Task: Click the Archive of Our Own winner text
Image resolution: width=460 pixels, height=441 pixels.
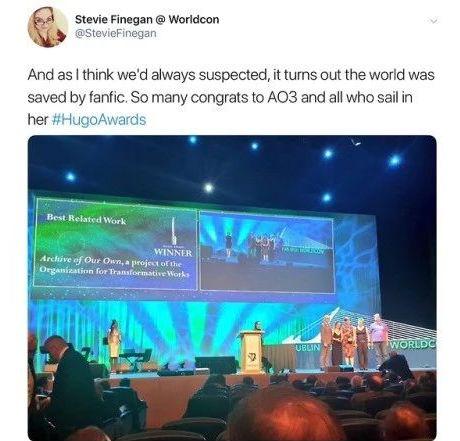Action: point(114,267)
